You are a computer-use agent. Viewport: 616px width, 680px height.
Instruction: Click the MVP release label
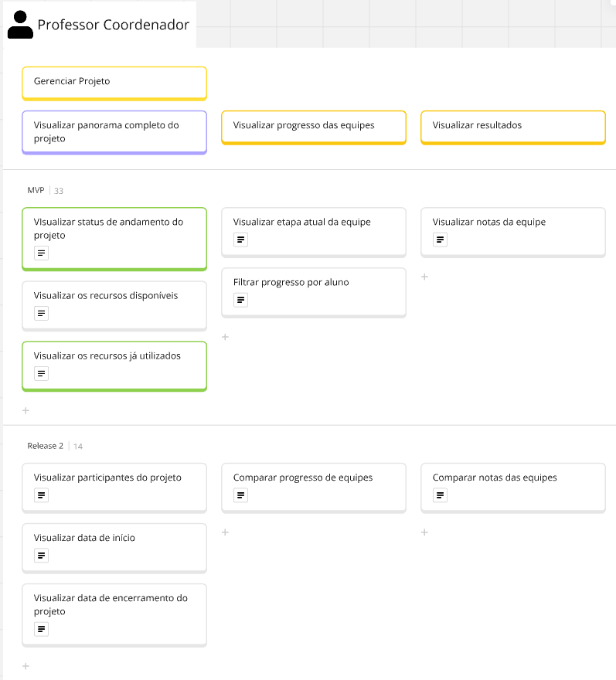36,190
